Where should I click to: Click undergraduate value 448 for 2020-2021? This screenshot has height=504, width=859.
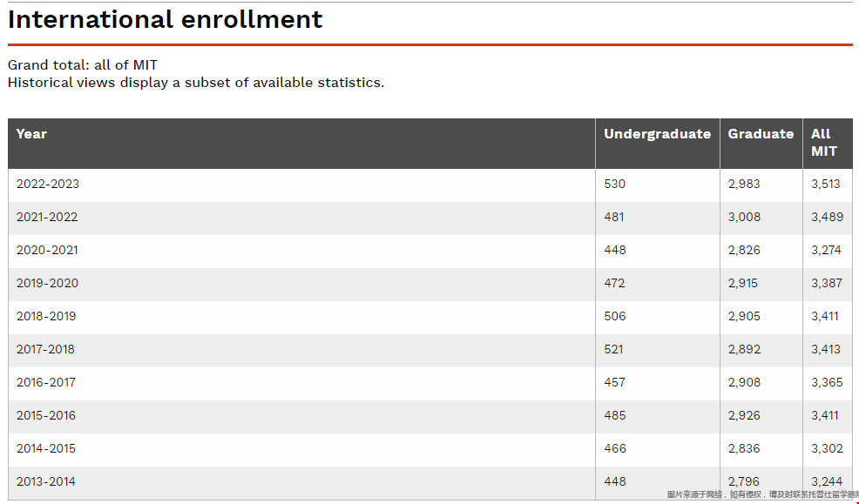[x=615, y=250]
